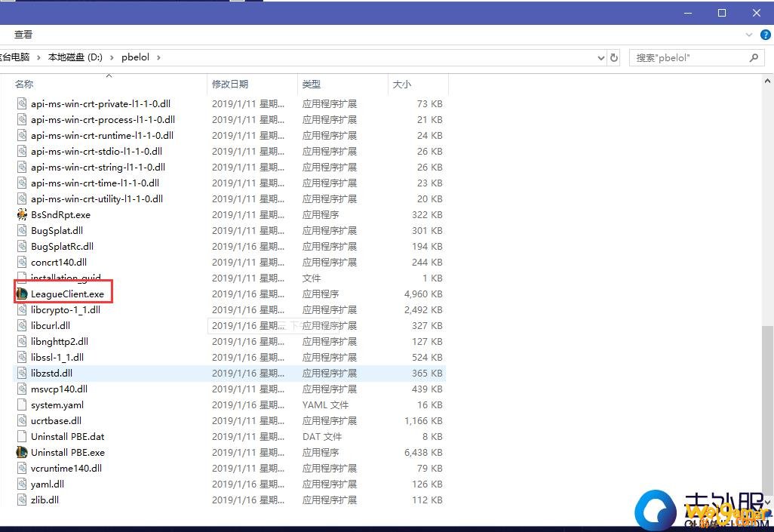Click the libssl-1_1.dll file icon
Image resolution: width=774 pixels, height=532 pixels.
[22, 357]
